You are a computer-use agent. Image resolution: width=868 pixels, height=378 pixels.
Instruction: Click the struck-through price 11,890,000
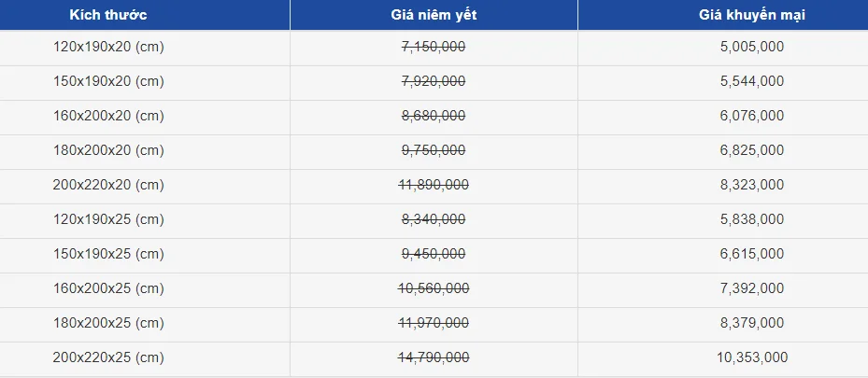coord(434,185)
